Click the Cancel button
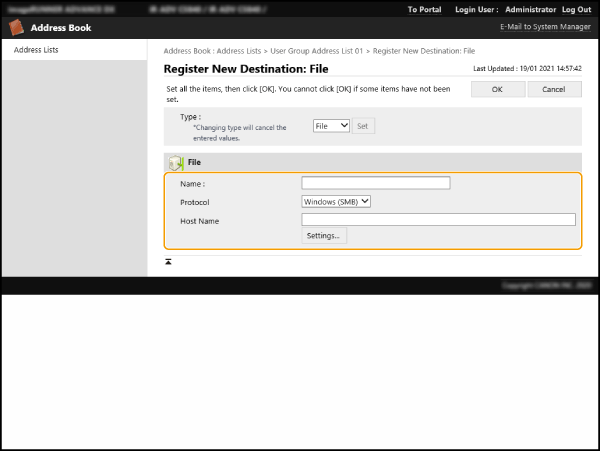 point(553,89)
